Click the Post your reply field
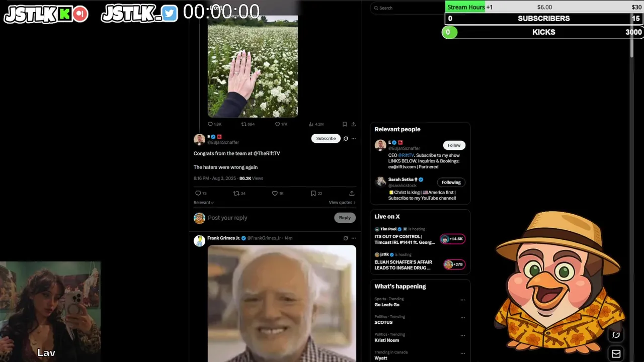This screenshot has width=644, height=362. (x=269, y=218)
